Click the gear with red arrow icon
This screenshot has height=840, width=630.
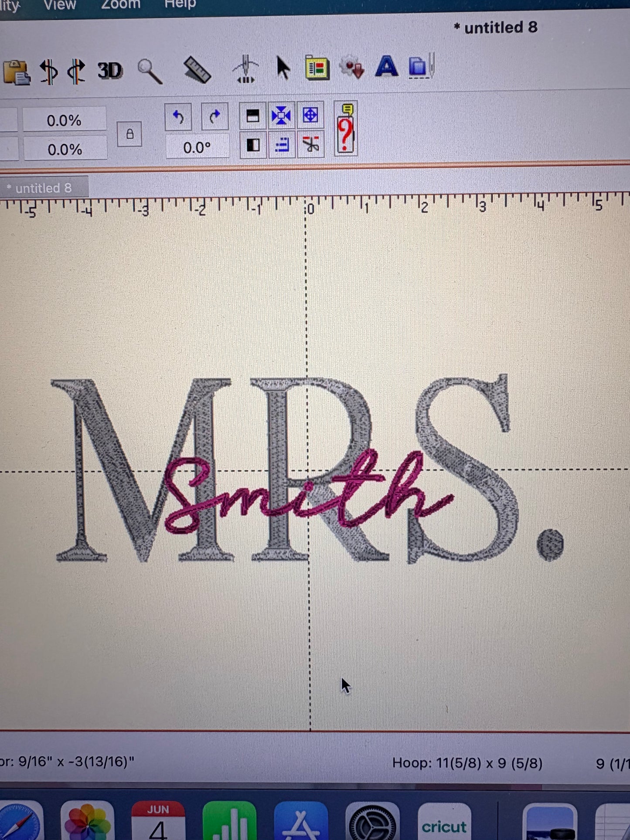(x=352, y=67)
